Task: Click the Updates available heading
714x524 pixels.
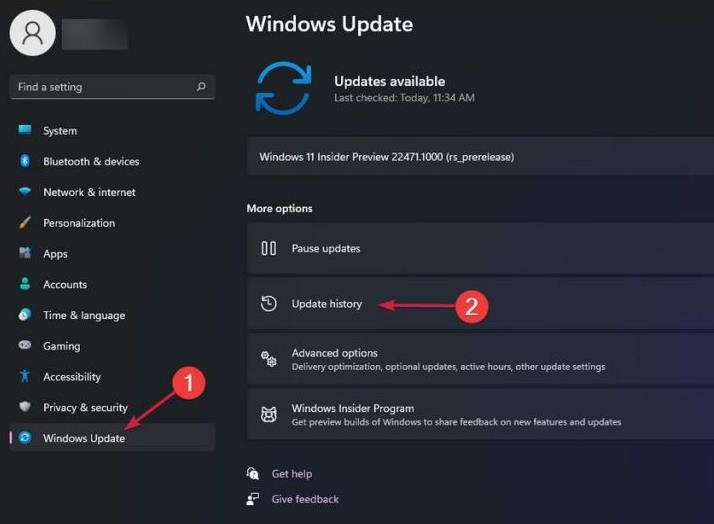Action: tap(390, 81)
